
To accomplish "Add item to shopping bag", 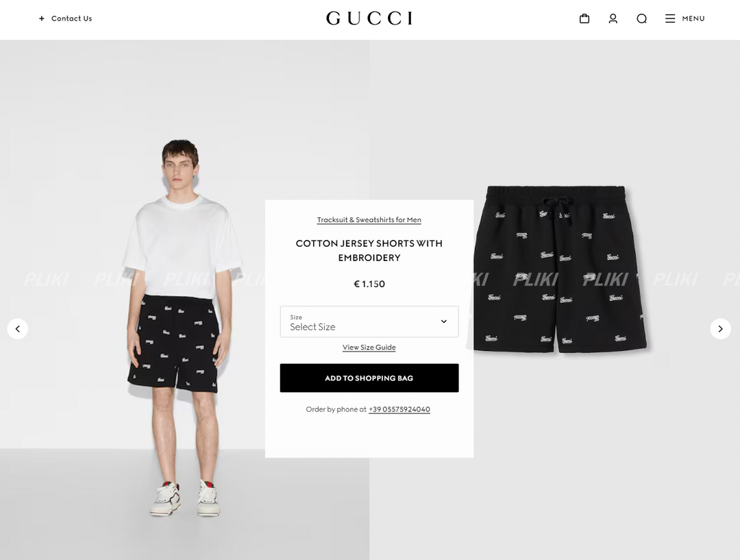I will [x=369, y=378].
